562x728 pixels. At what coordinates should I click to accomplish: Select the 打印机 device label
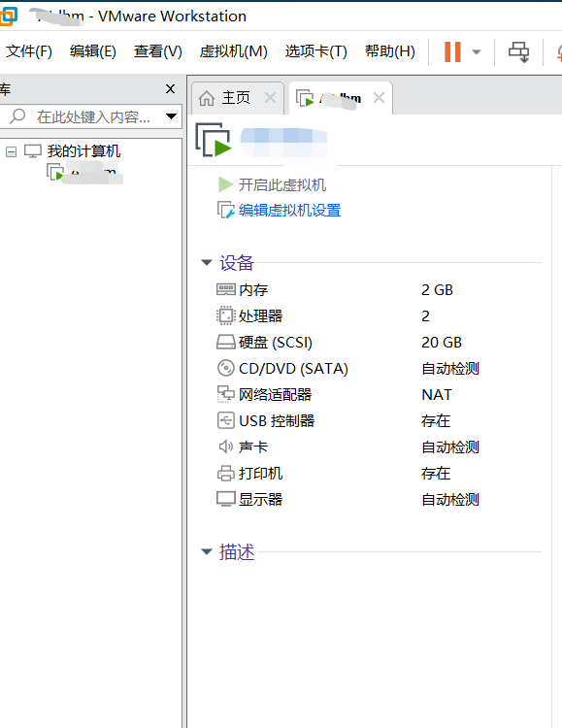260,473
